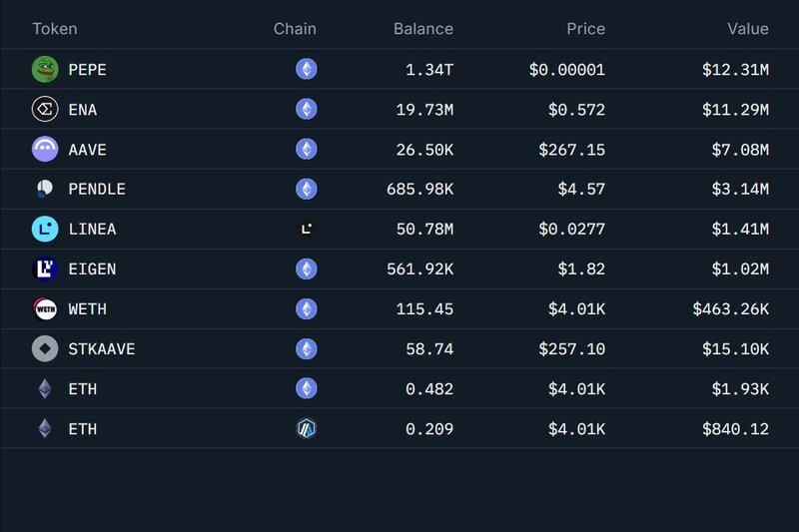The height and width of the screenshot is (532, 799).
Task: Open the PENDLE token name link
Action: click(x=97, y=190)
